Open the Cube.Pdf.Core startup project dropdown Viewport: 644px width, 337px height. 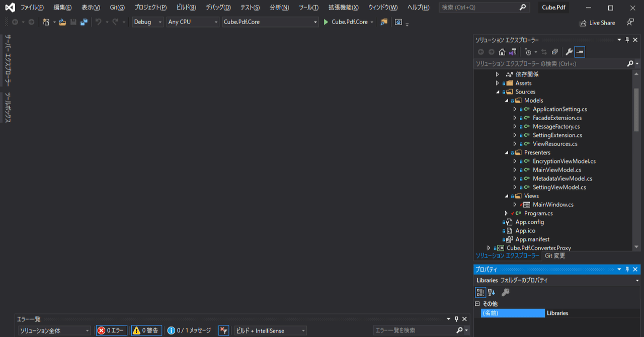271,22
